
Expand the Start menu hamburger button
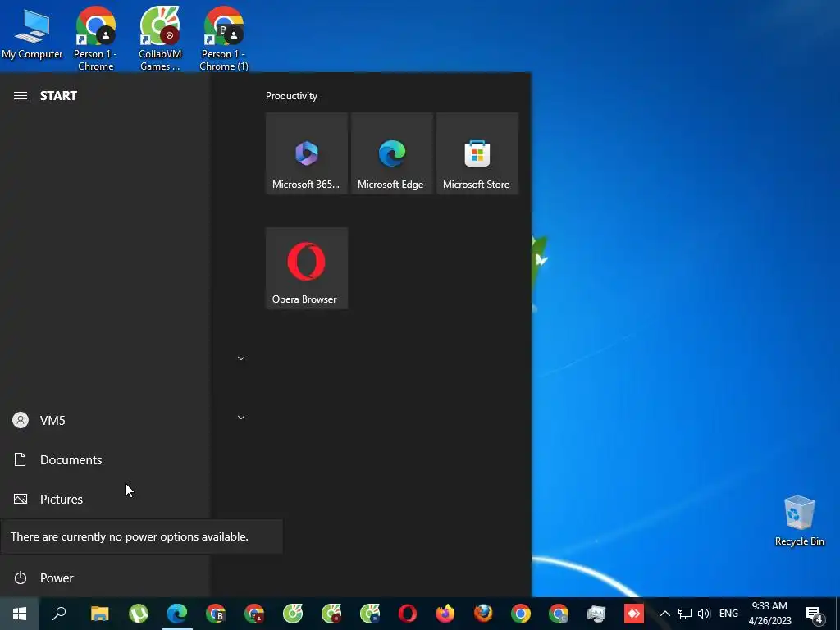21,96
